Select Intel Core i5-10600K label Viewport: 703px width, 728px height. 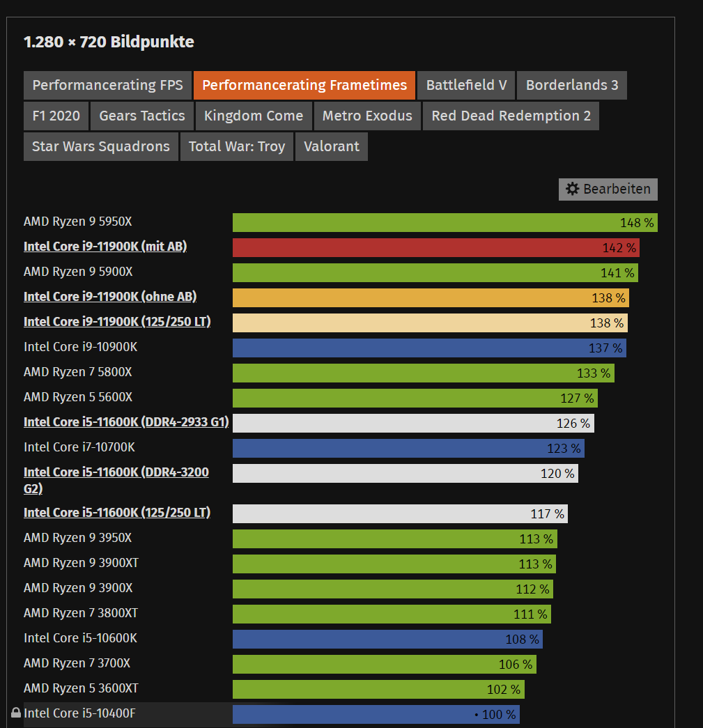pyautogui.click(x=80, y=637)
